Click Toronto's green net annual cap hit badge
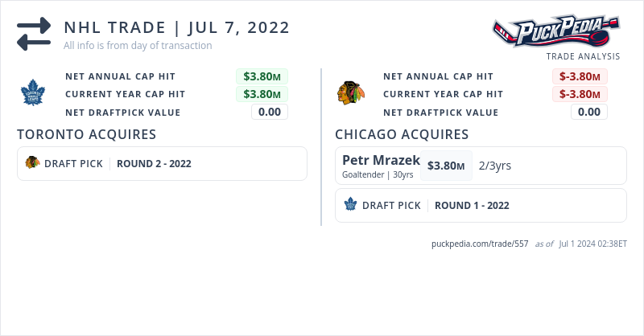This screenshot has height=336, width=644. click(x=262, y=76)
